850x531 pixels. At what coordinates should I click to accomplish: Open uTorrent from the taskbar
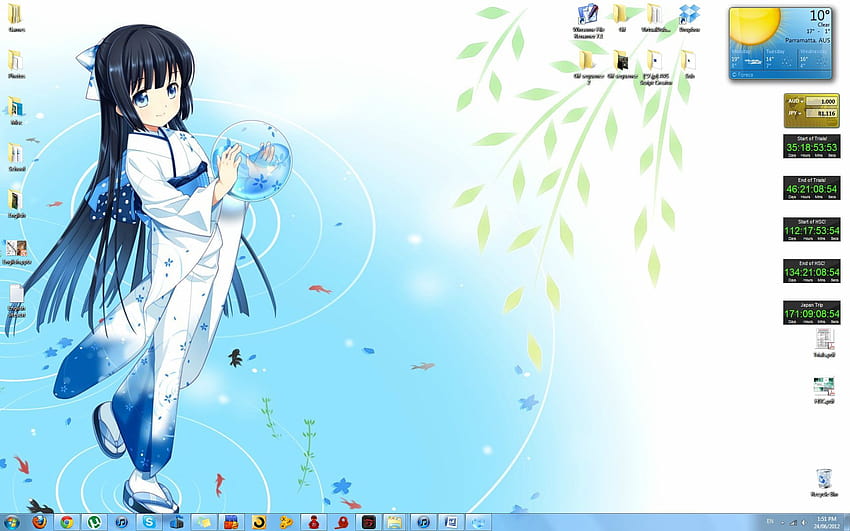coord(94,522)
